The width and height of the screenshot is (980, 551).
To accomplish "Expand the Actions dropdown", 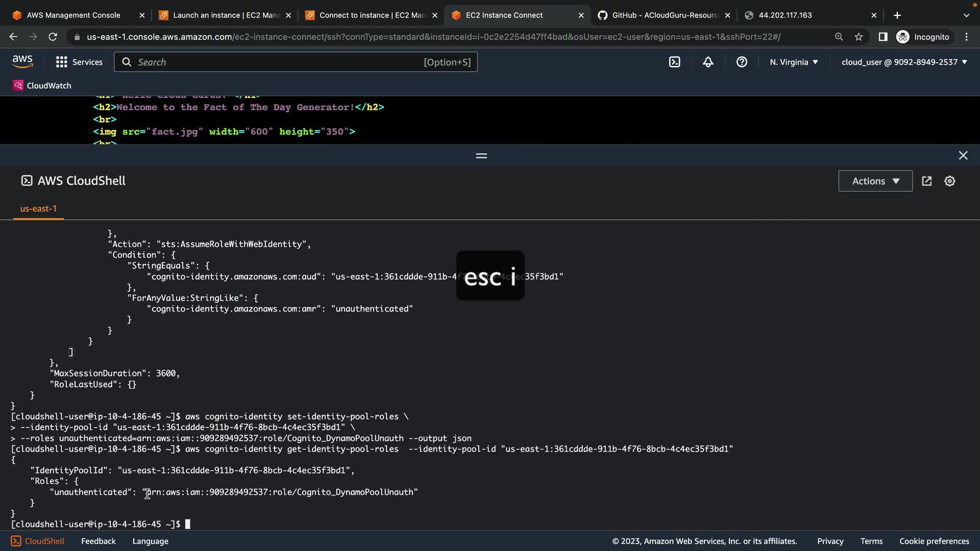I will (x=875, y=181).
